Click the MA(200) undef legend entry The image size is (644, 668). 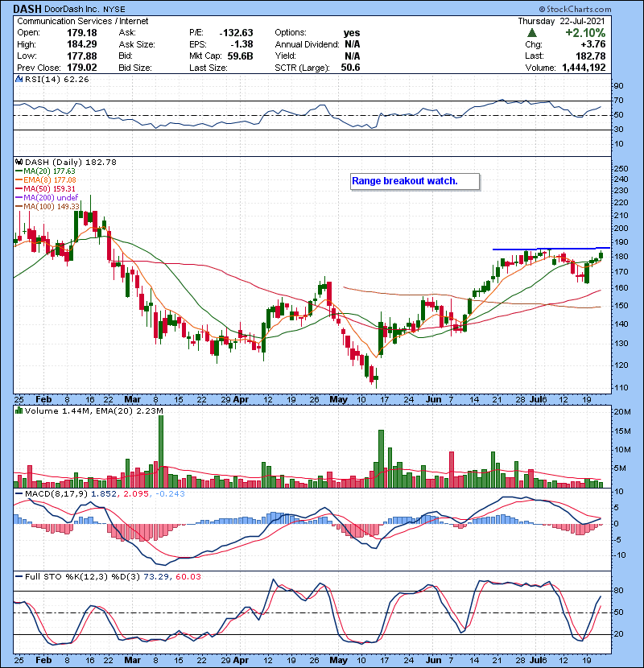tap(47, 198)
